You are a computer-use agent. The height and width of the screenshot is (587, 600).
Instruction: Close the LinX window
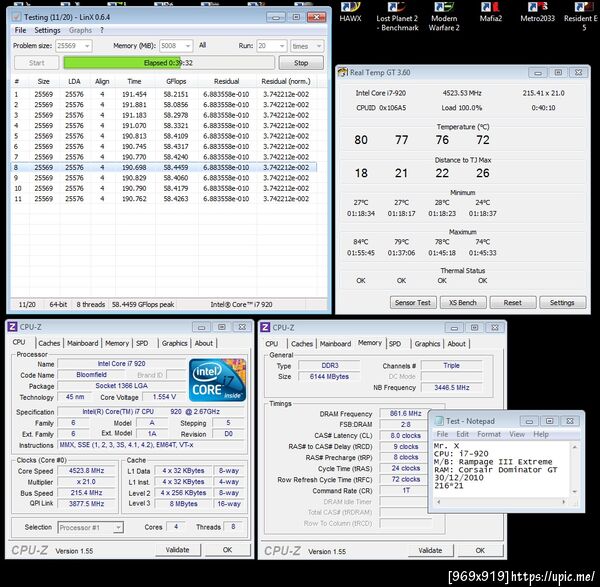(x=317, y=17)
